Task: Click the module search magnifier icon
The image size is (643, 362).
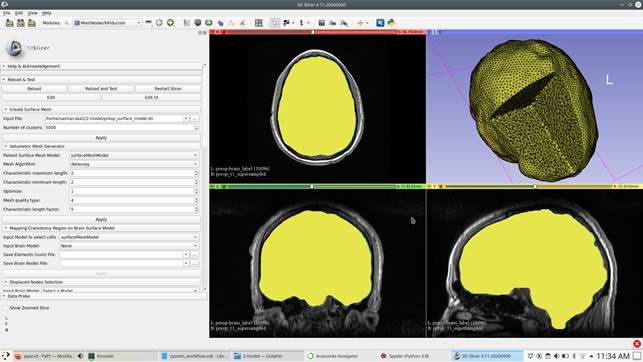Action: click(66, 23)
